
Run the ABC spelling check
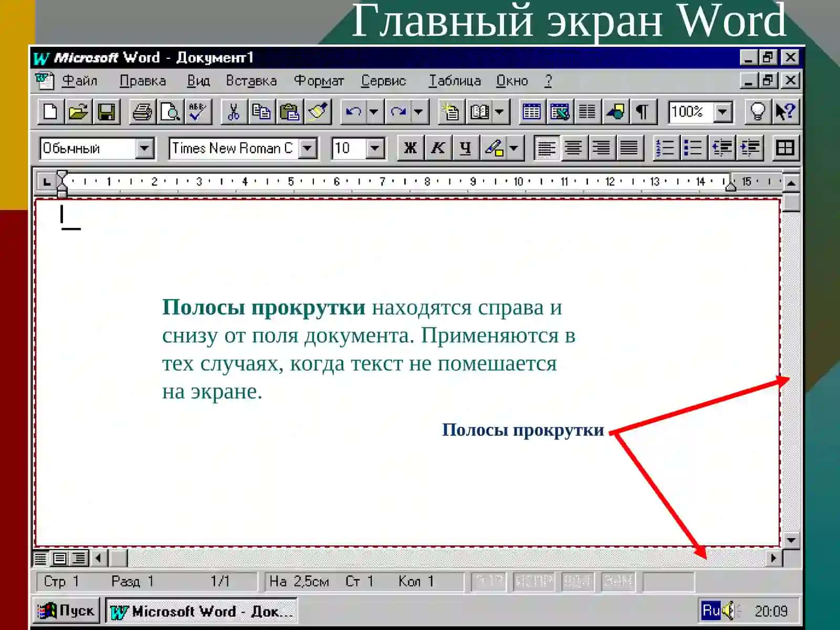198,112
